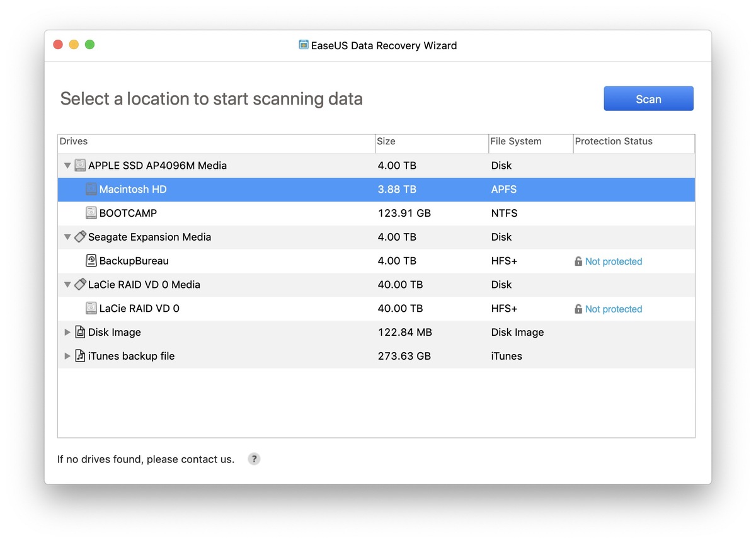This screenshot has width=756, height=543.
Task: Click the HFS+ cell in BackupBureau row
Action: pos(505,261)
